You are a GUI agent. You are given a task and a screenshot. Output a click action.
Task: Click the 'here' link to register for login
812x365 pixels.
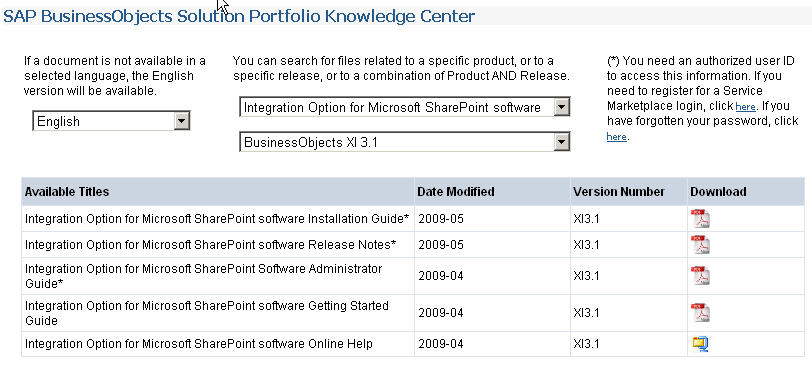click(745, 107)
